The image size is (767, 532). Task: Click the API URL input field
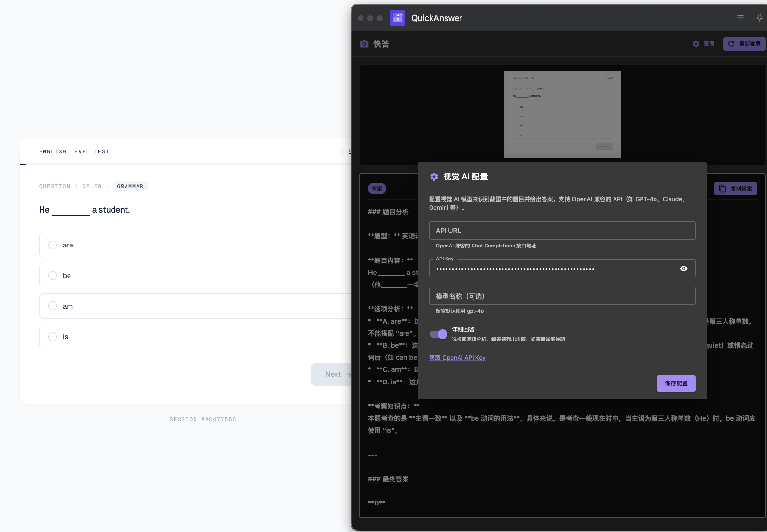coord(562,231)
